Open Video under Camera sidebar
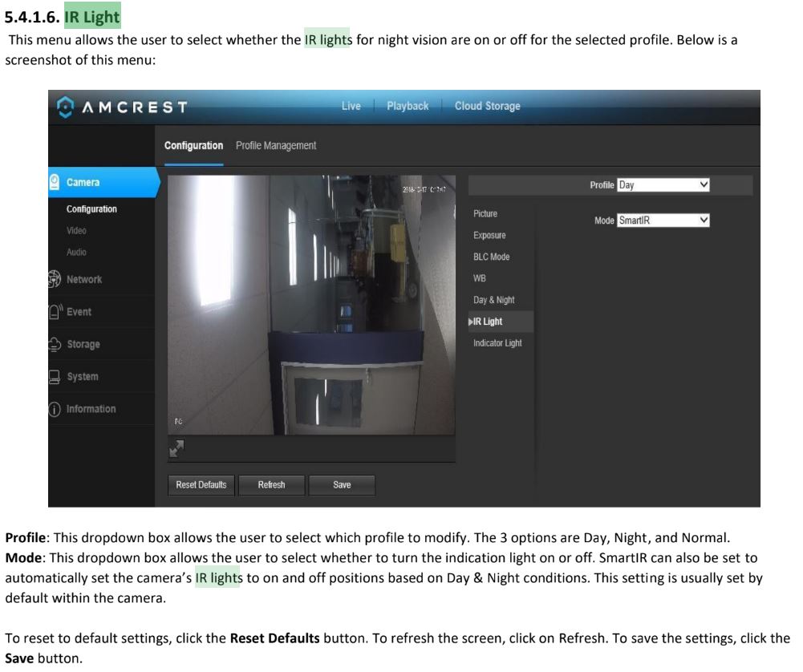This screenshot has width=803, height=672. coord(76,230)
